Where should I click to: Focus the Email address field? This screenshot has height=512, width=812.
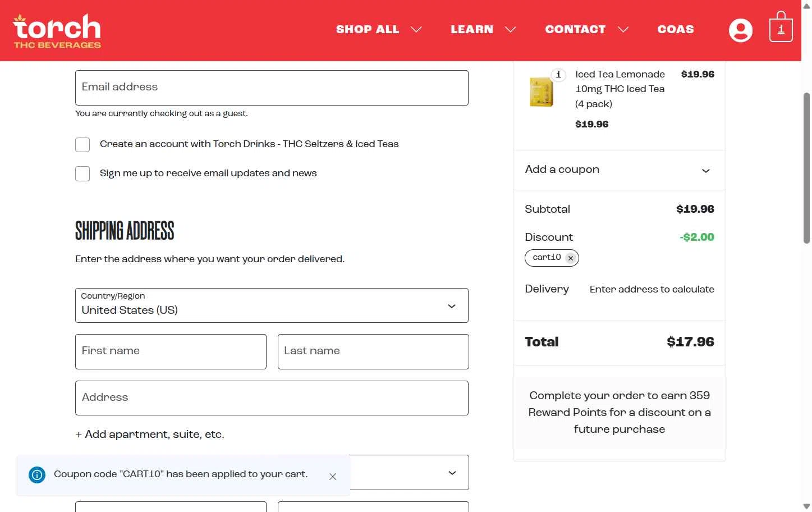point(272,88)
